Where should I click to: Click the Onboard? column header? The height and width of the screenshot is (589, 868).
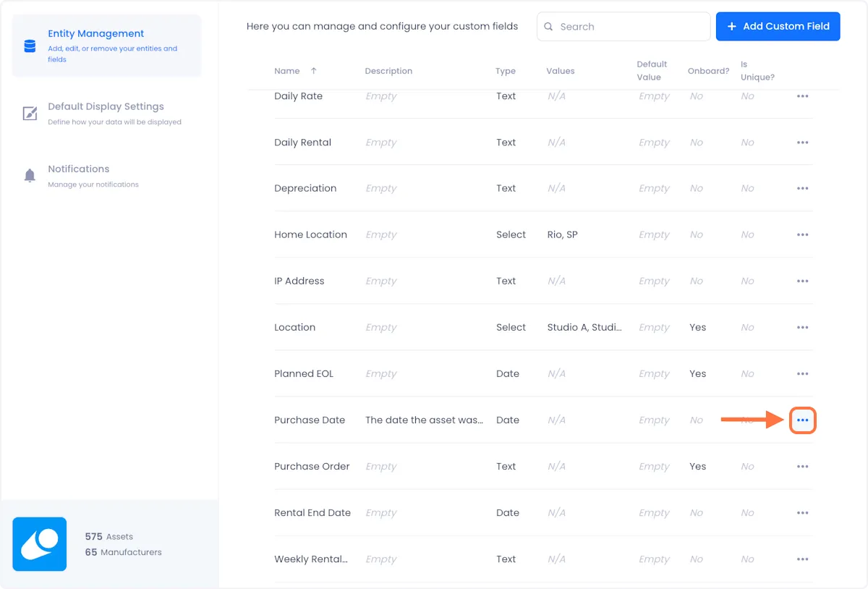click(x=709, y=71)
